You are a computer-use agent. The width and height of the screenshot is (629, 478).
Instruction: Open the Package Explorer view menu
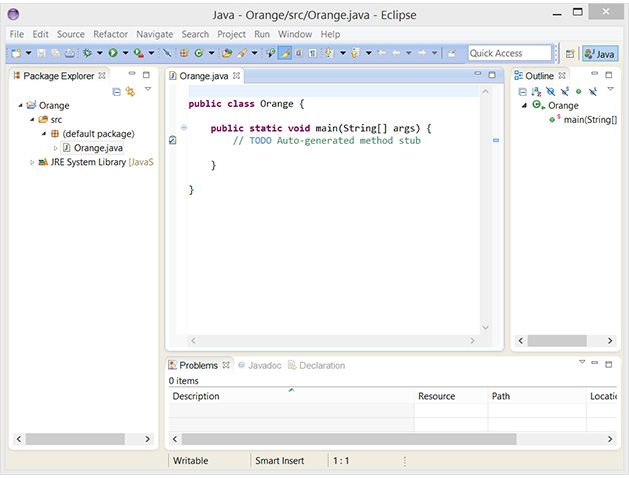point(148,89)
